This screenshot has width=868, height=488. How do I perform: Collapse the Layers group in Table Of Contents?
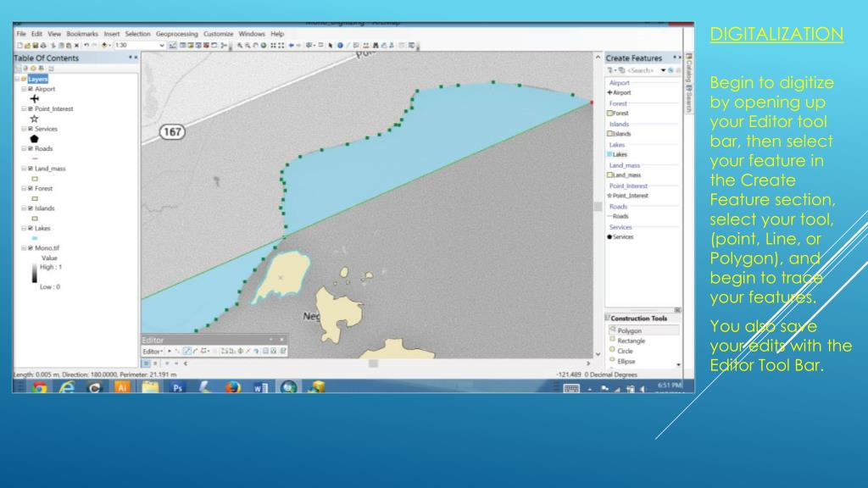[x=17, y=79]
